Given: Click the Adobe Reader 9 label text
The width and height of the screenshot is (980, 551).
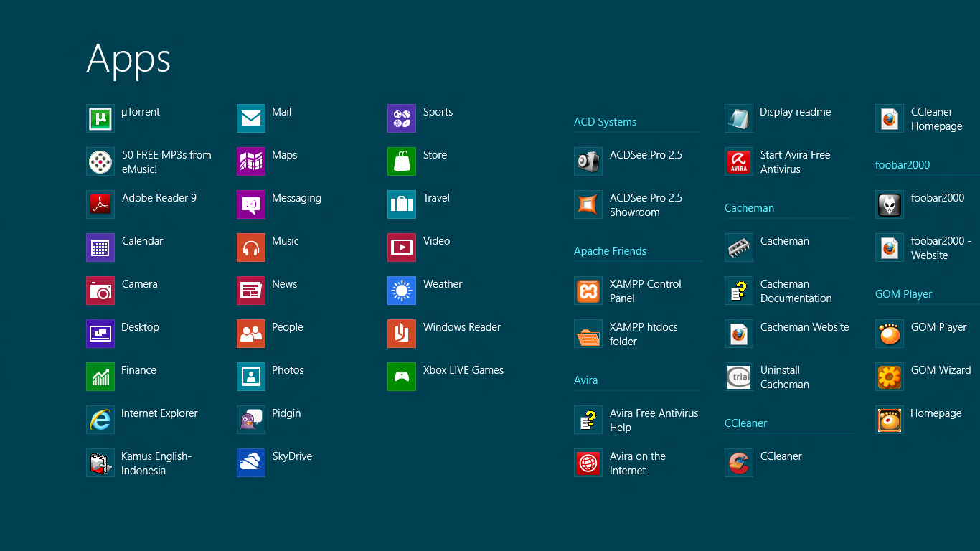Looking at the screenshot, I should pyautogui.click(x=159, y=198).
